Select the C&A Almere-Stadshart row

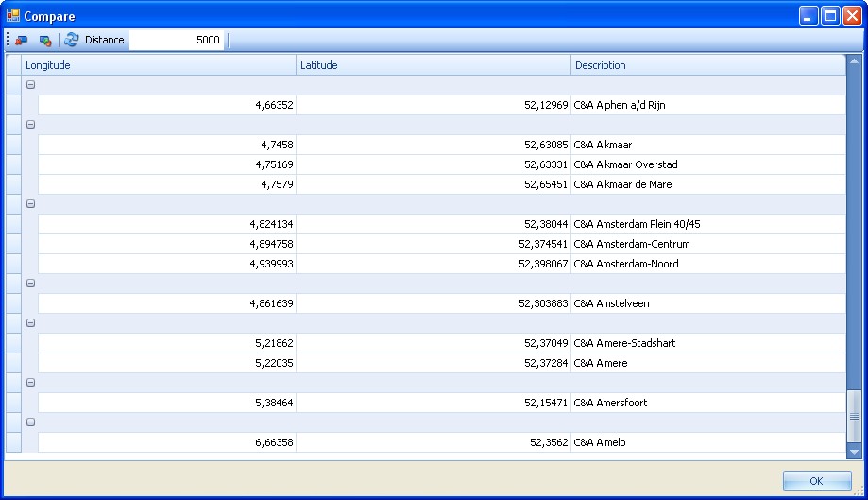(442, 343)
